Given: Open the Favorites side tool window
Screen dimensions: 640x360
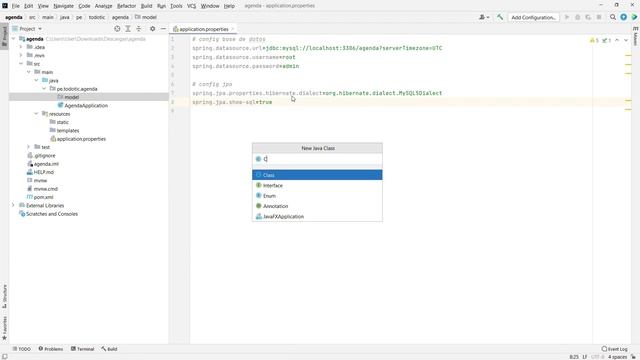Looking at the screenshot, I should (4, 328).
